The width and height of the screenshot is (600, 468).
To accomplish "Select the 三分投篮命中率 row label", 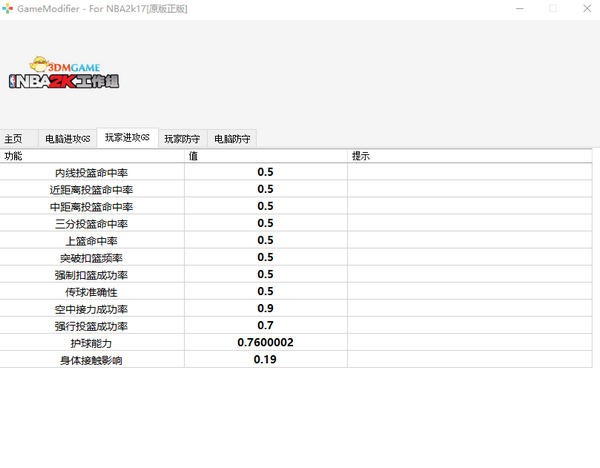I will click(91, 224).
